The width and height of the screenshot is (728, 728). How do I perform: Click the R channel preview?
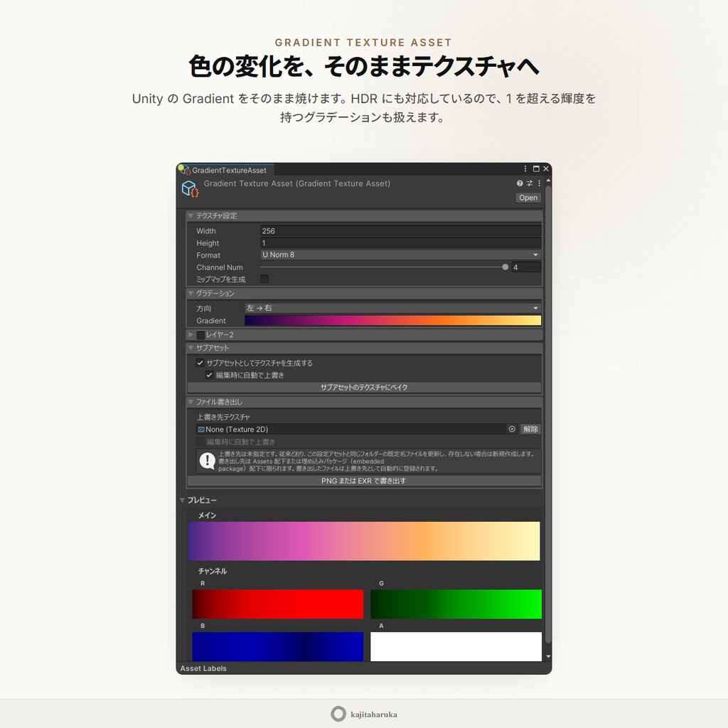point(278,604)
